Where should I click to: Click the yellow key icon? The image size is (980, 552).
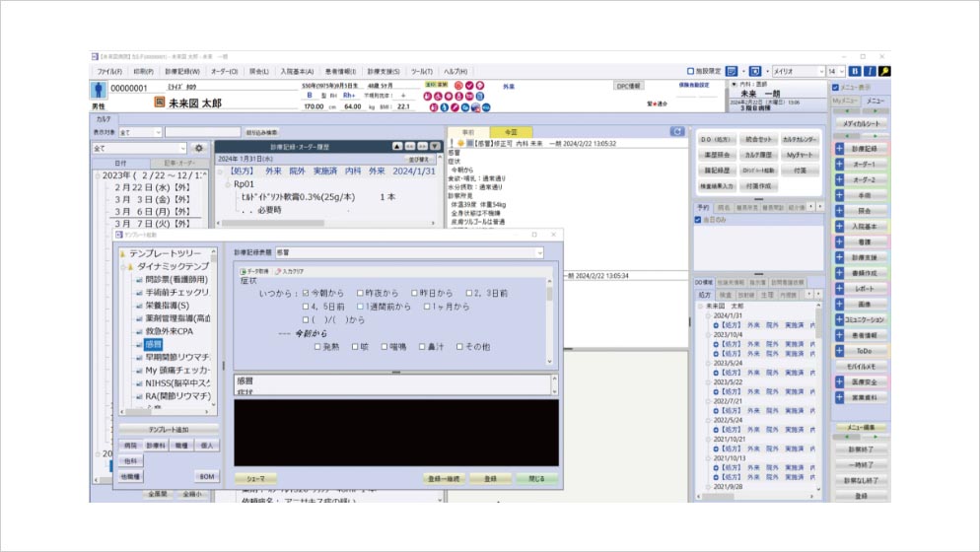pyautogui.click(x=884, y=72)
